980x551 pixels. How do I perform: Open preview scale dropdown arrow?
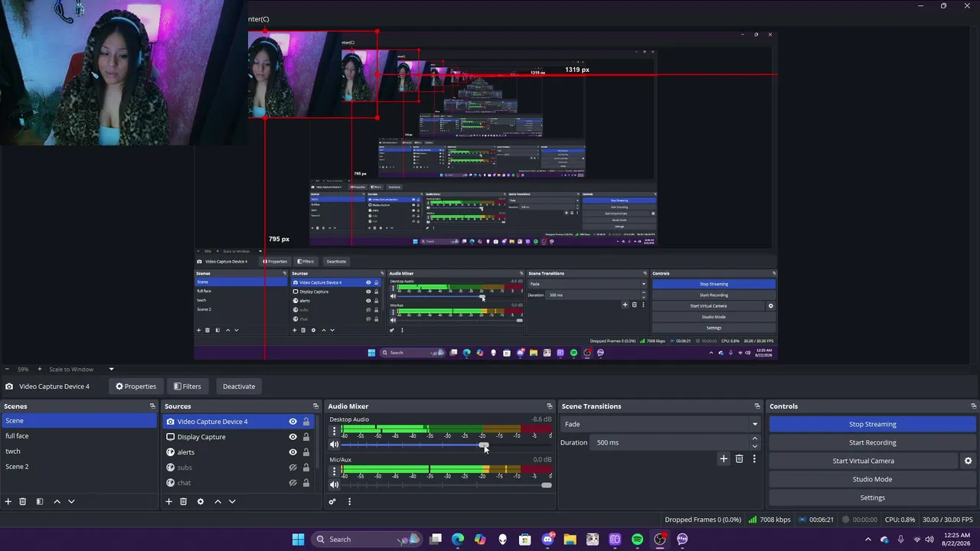(111, 369)
